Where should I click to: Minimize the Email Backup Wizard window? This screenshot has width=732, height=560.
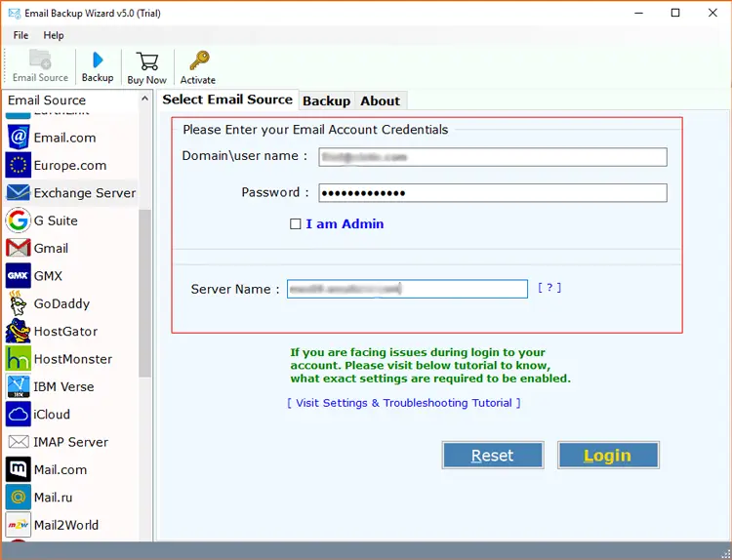pyautogui.click(x=638, y=13)
